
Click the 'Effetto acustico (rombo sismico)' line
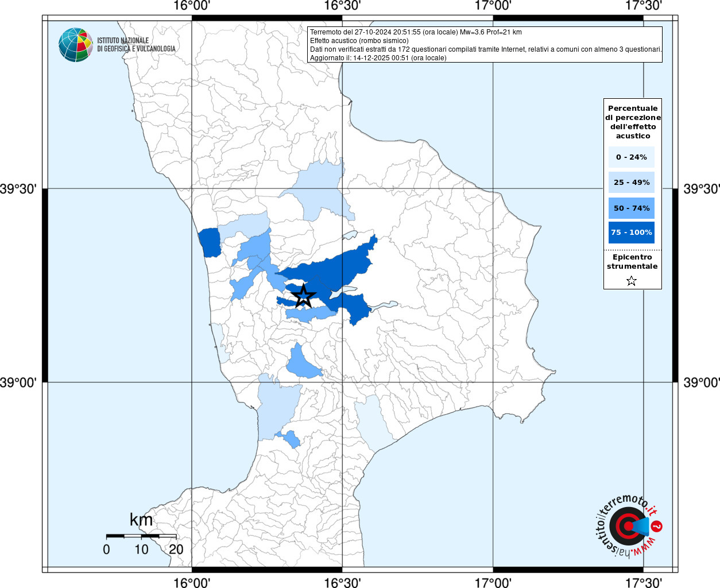(x=359, y=41)
